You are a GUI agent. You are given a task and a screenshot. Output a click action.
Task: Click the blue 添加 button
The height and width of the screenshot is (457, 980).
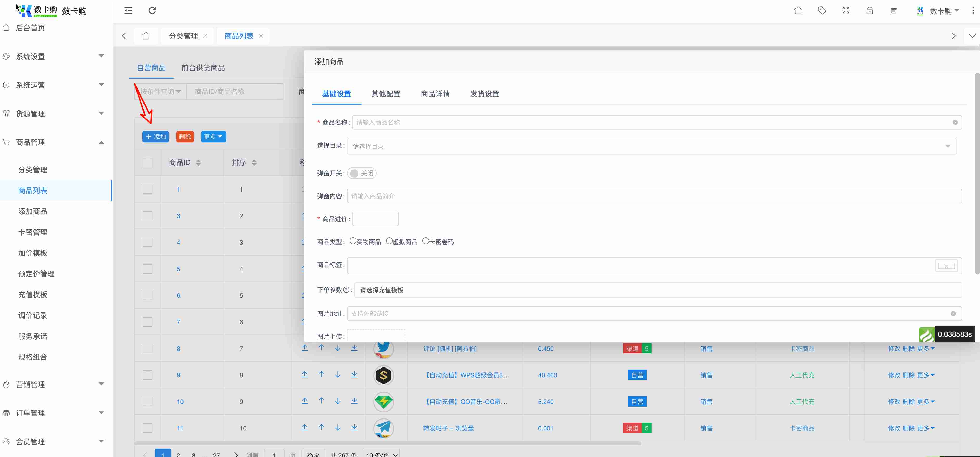(156, 137)
